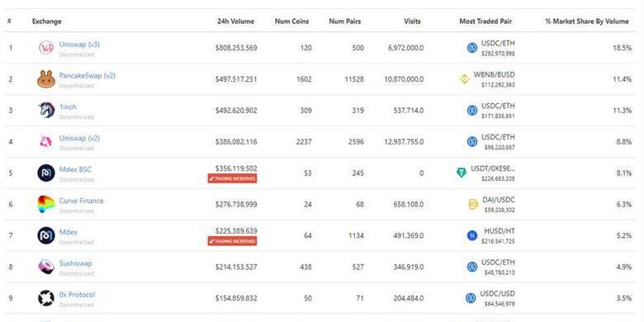The image size is (644, 322).
Task: Sort by the # rank column header
Action: point(9,21)
